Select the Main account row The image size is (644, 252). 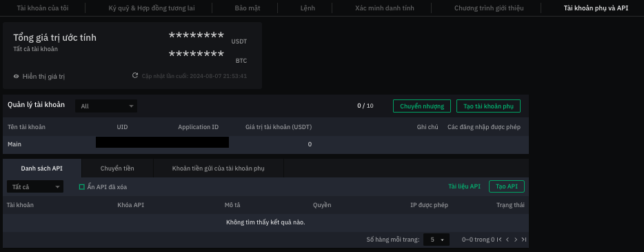(x=265, y=144)
